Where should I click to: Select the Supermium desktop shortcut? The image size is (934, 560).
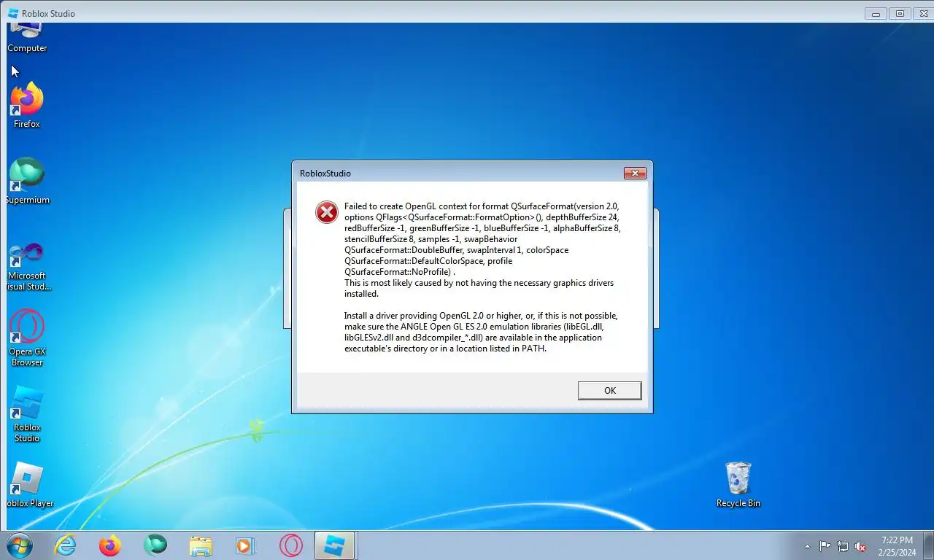(27, 182)
